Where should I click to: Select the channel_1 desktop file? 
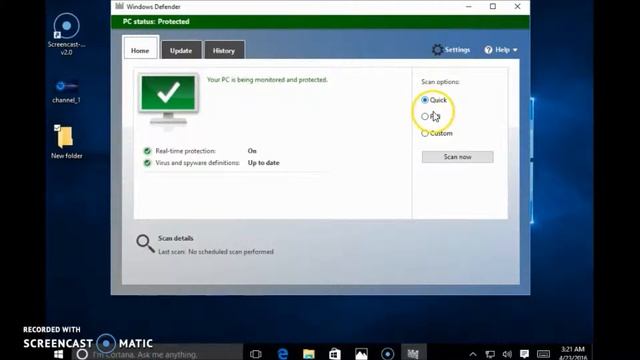pos(66,91)
